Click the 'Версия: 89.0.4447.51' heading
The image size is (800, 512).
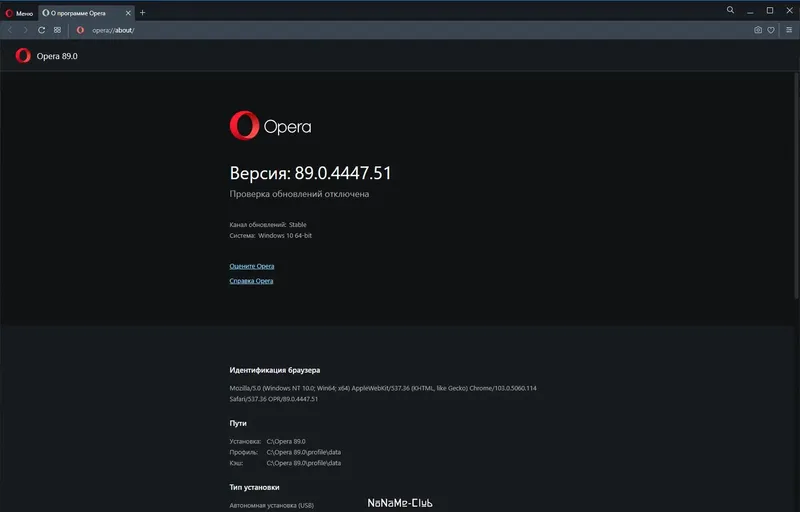[x=310, y=173]
